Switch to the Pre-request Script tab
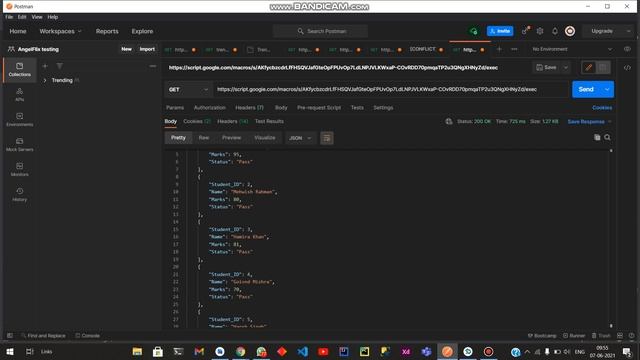 pos(319,108)
